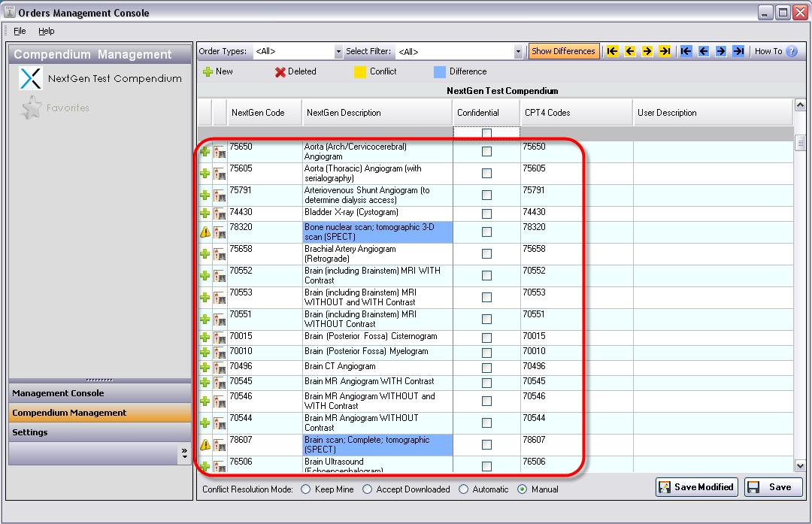This screenshot has width=812, height=524.
Task: Select the Keep Mine radio button
Action: (305, 489)
